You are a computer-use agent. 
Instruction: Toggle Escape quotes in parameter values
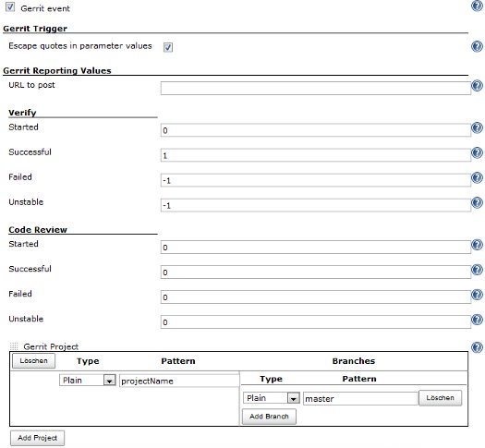pyautogui.click(x=168, y=47)
